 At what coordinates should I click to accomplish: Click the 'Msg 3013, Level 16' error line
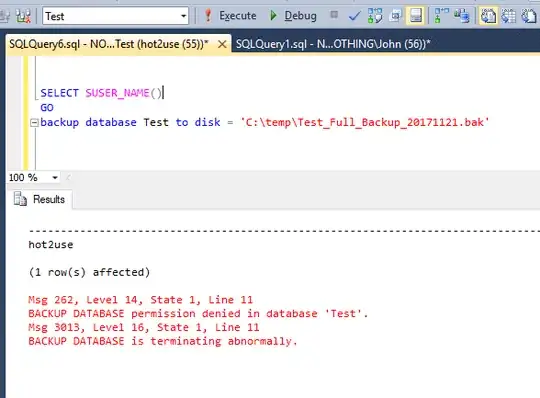point(144,327)
